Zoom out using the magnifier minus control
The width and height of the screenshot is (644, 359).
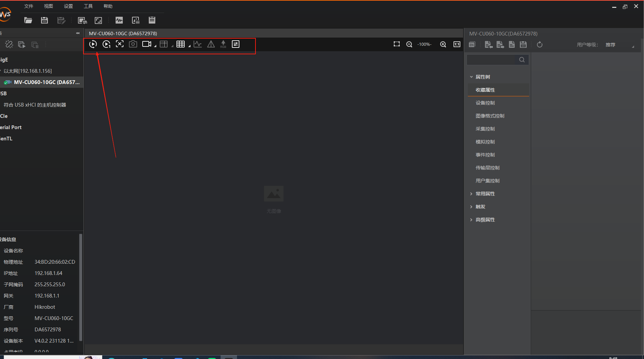coord(409,44)
